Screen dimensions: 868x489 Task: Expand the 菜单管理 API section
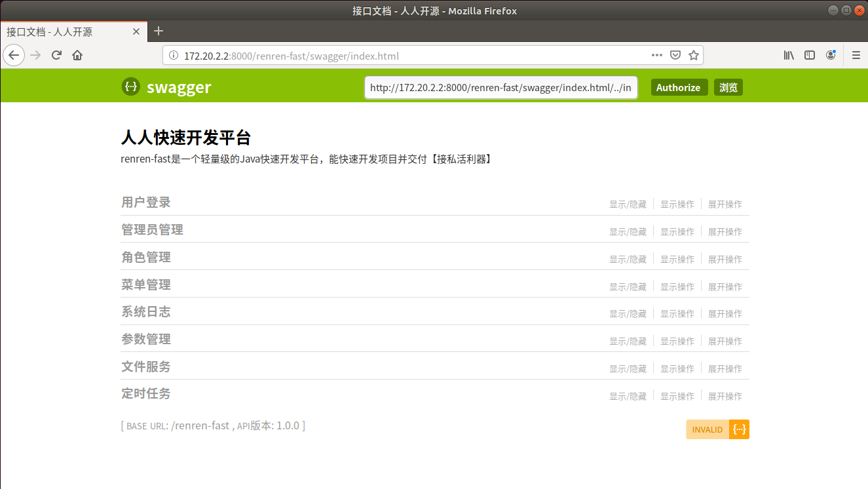[x=145, y=284]
